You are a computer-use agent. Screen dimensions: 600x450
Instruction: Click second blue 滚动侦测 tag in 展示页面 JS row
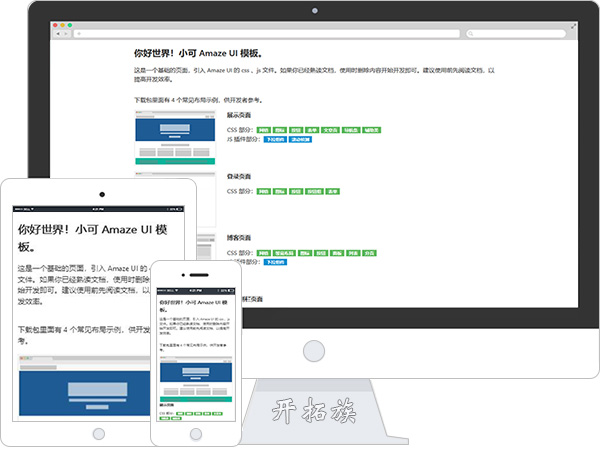(300, 139)
